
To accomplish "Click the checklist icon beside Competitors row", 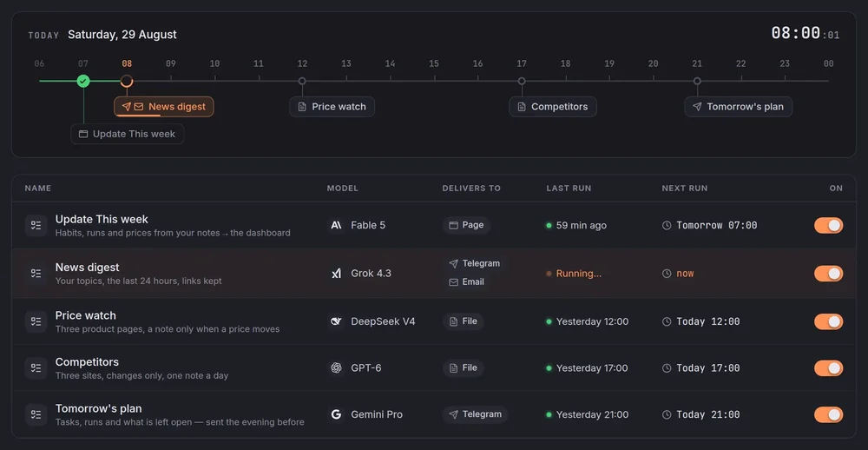I will click(36, 368).
